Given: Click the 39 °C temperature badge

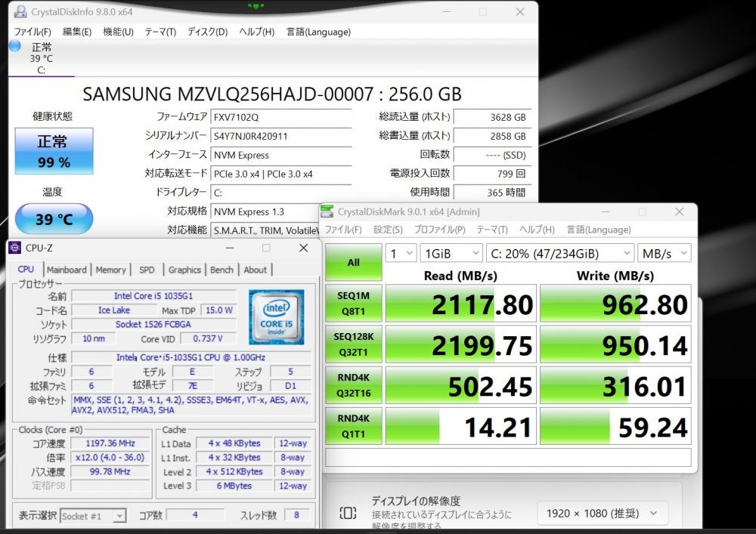Looking at the screenshot, I should (x=54, y=219).
